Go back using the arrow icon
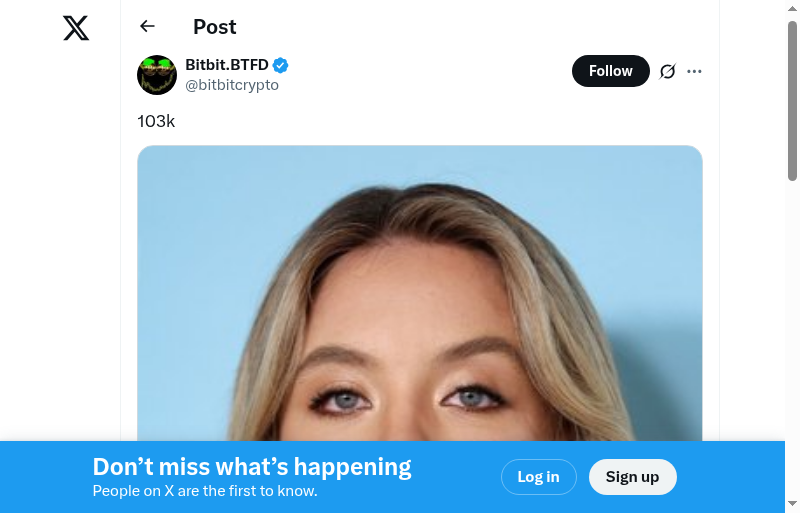Image resolution: width=800 pixels, height=513 pixels. (x=148, y=27)
